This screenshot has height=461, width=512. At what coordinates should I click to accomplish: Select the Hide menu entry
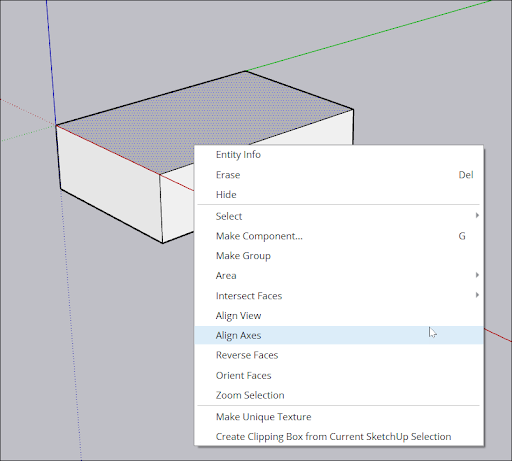coord(338,194)
